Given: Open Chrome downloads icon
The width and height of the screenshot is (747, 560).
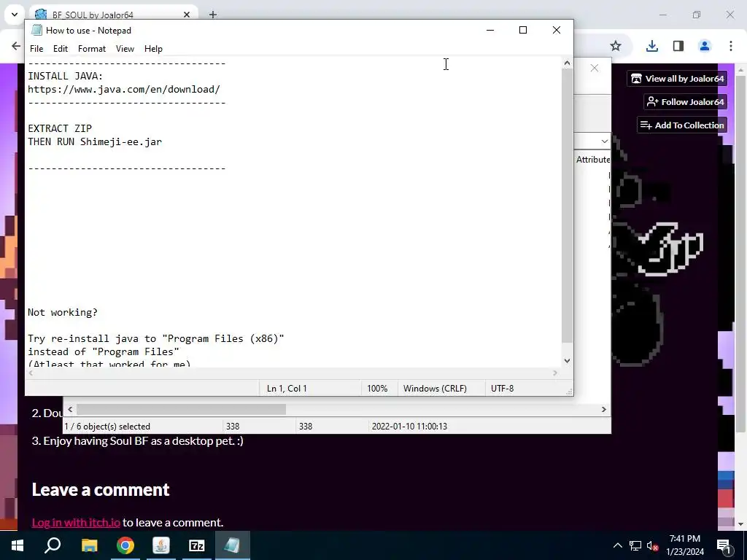Looking at the screenshot, I should pyautogui.click(x=651, y=46).
